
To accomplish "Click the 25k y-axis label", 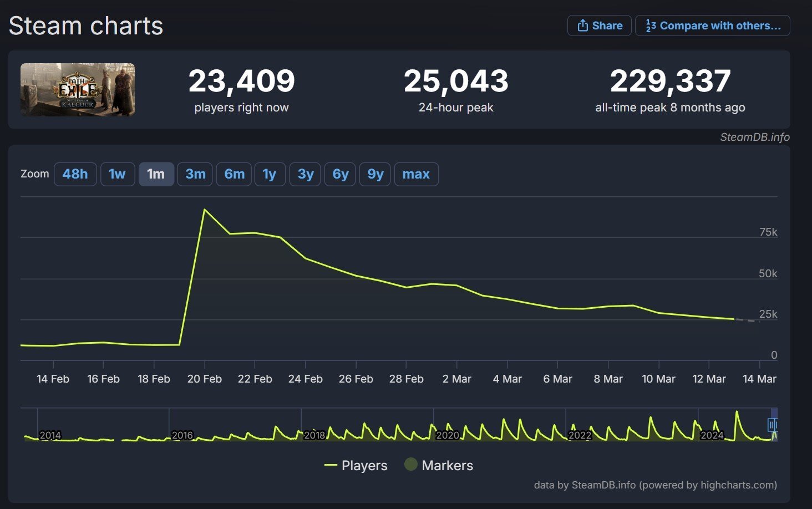I will (x=768, y=314).
